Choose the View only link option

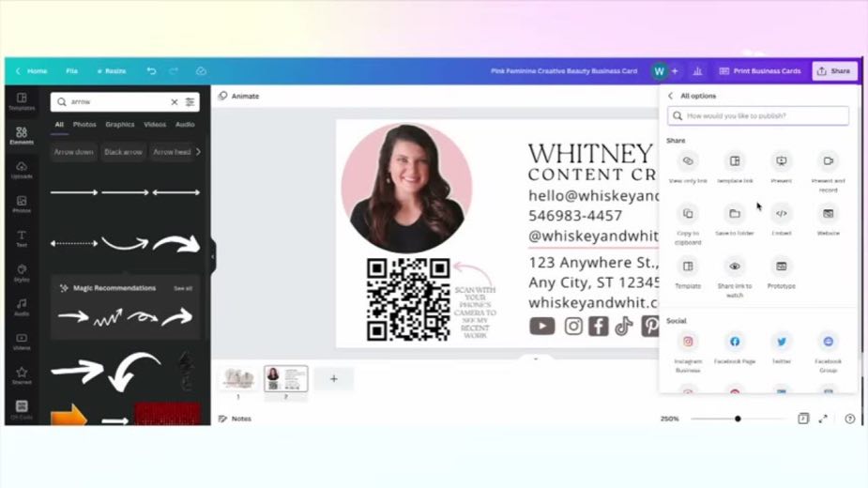tap(688, 168)
